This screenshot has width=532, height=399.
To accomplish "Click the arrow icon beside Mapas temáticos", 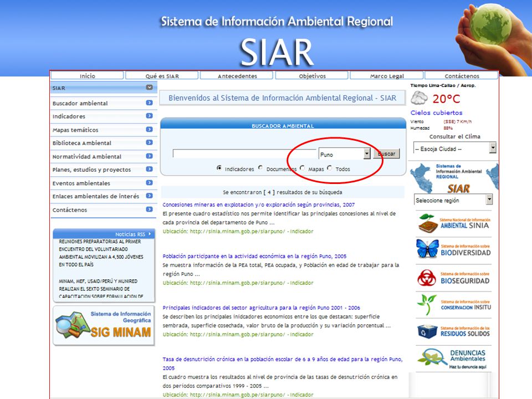I will click(149, 130).
